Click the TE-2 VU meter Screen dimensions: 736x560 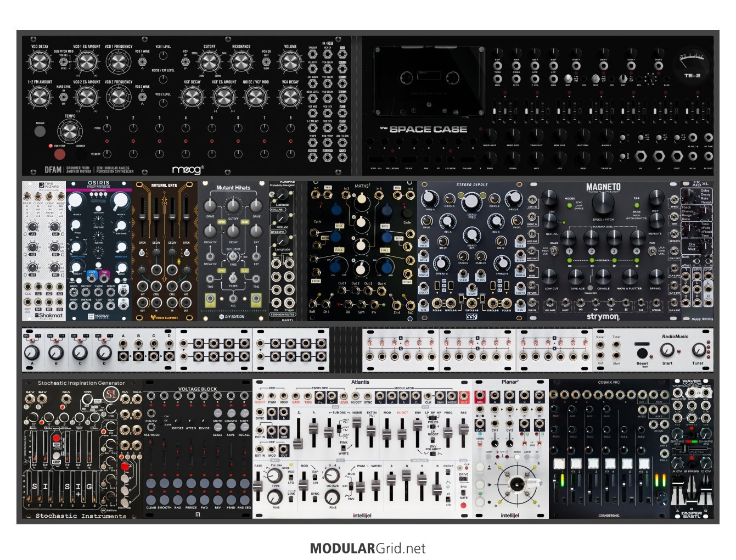690,65
